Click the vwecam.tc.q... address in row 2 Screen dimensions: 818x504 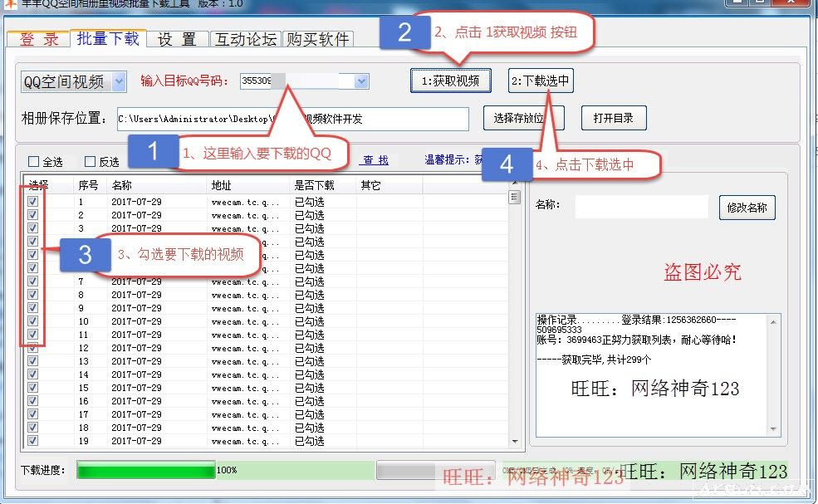click(x=245, y=215)
